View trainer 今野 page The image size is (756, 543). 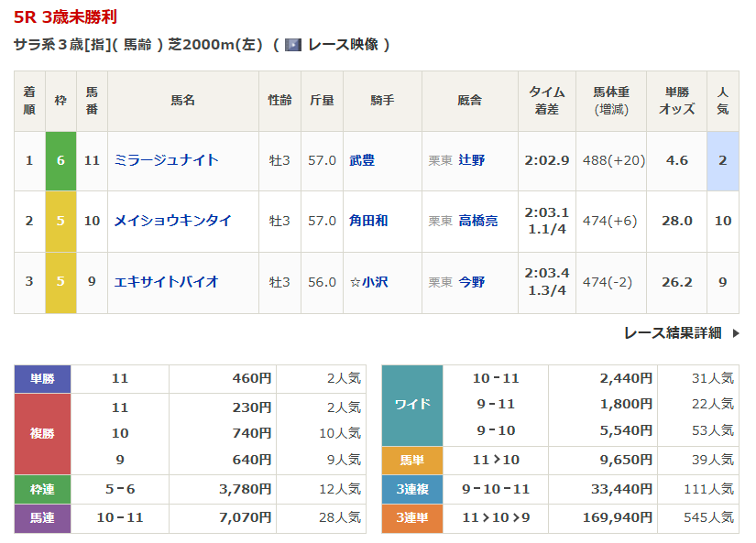[472, 282]
